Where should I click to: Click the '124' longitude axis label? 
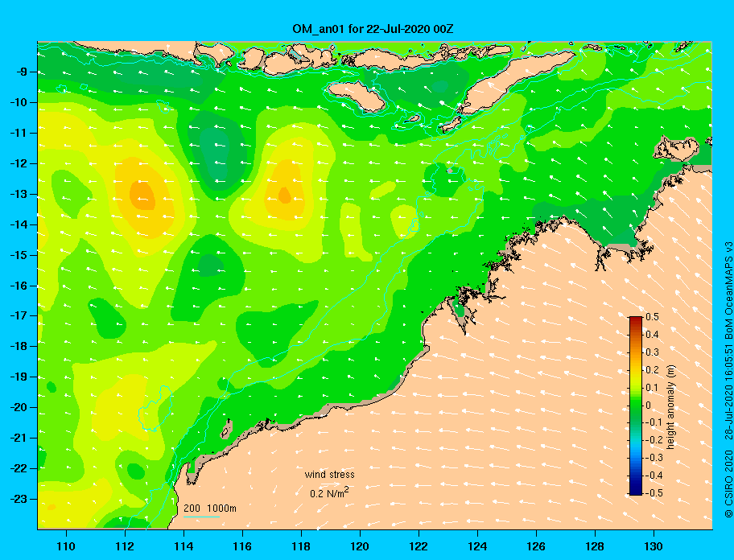[x=477, y=546]
